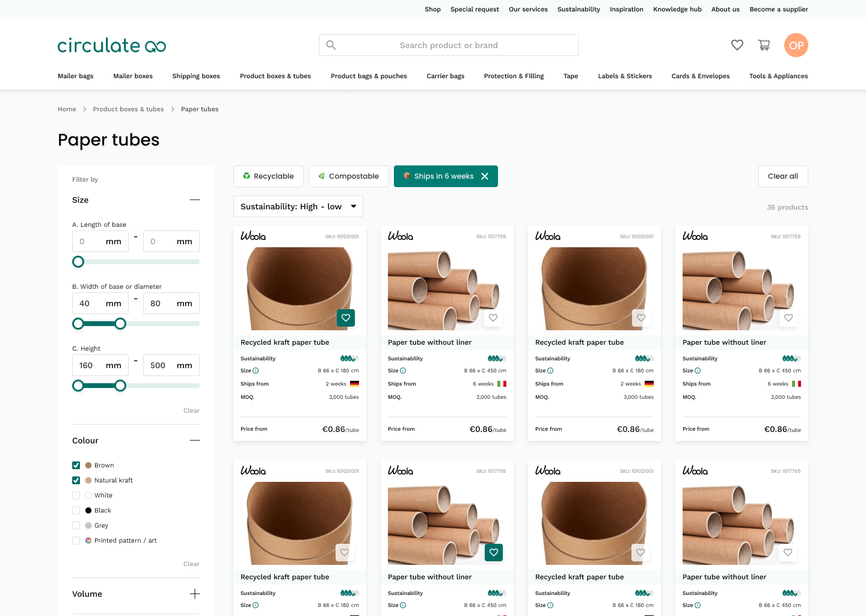Viewport: 866px width, 616px height.
Task: Check the Black colour filter
Action: 76,510
